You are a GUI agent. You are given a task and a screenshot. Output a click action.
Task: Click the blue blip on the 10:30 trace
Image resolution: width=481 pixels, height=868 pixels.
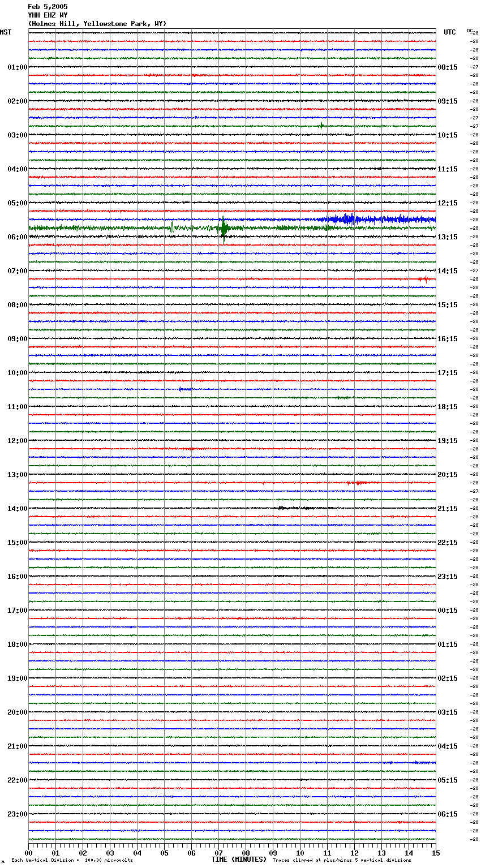pos(184,389)
